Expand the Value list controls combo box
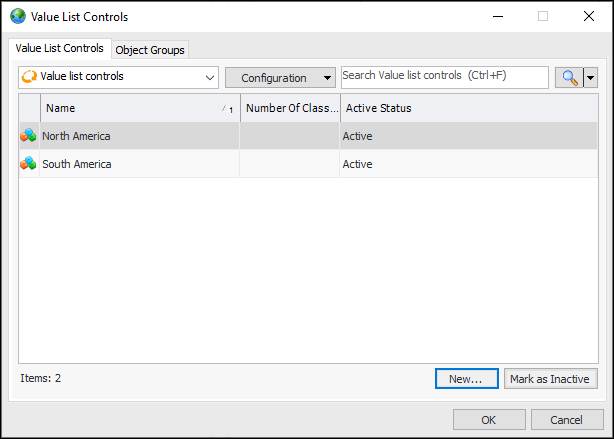Image resolution: width=614 pixels, height=439 pixels. pyautogui.click(x=210, y=77)
